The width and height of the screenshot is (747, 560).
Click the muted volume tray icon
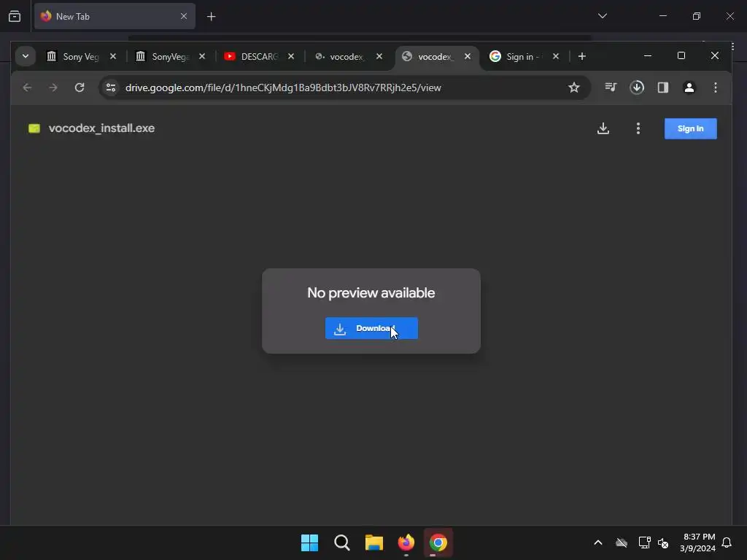pos(663,542)
